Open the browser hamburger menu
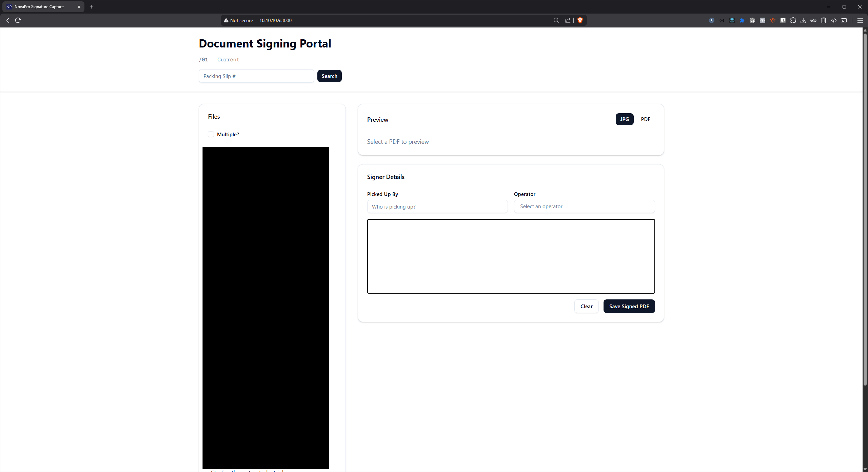868x472 pixels. [860, 20]
